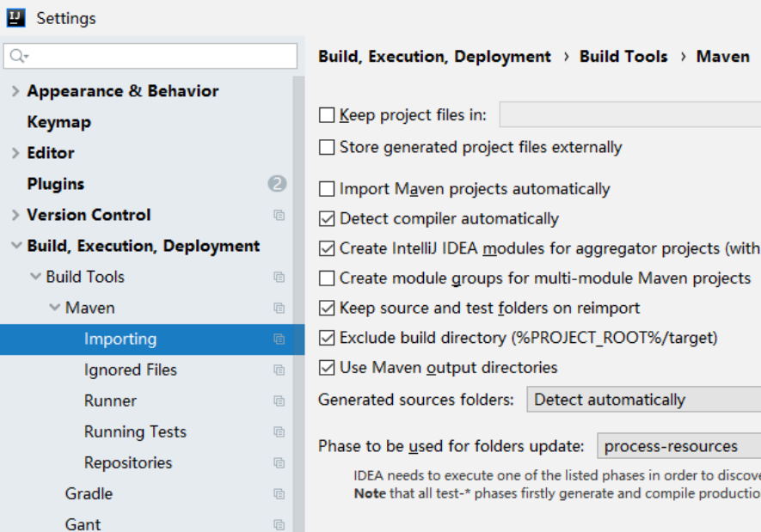This screenshot has height=532, width=761.
Task: Expand the Appearance & Behavior section
Action: [x=15, y=91]
